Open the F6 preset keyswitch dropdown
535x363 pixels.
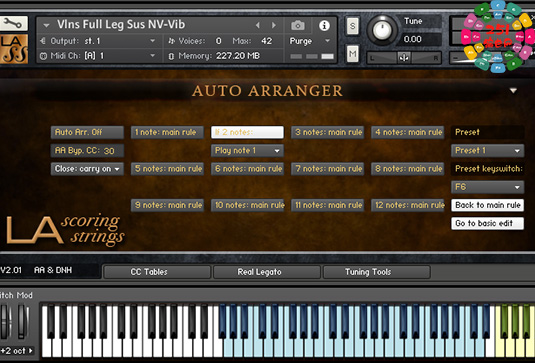click(488, 187)
